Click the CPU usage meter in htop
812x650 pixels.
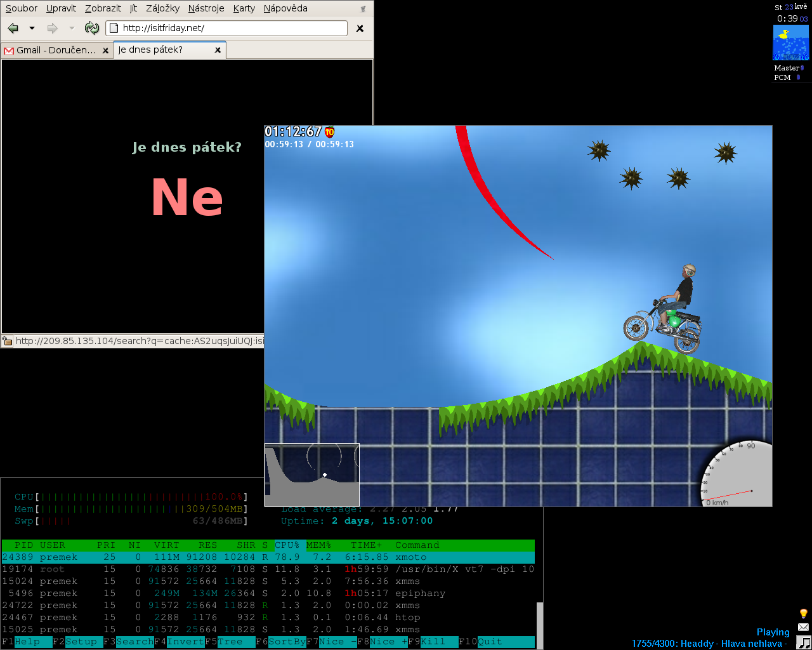pos(131,497)
